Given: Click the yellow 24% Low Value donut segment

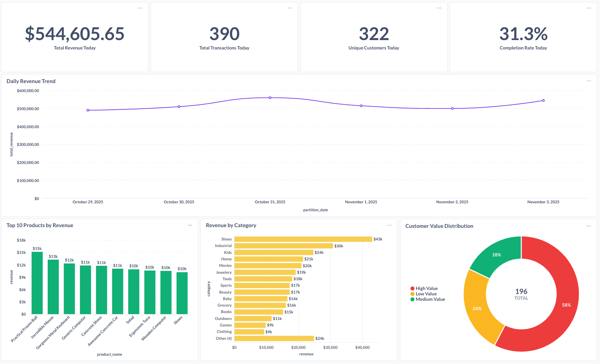Looking at the screenshot, I should coord(477,309).
